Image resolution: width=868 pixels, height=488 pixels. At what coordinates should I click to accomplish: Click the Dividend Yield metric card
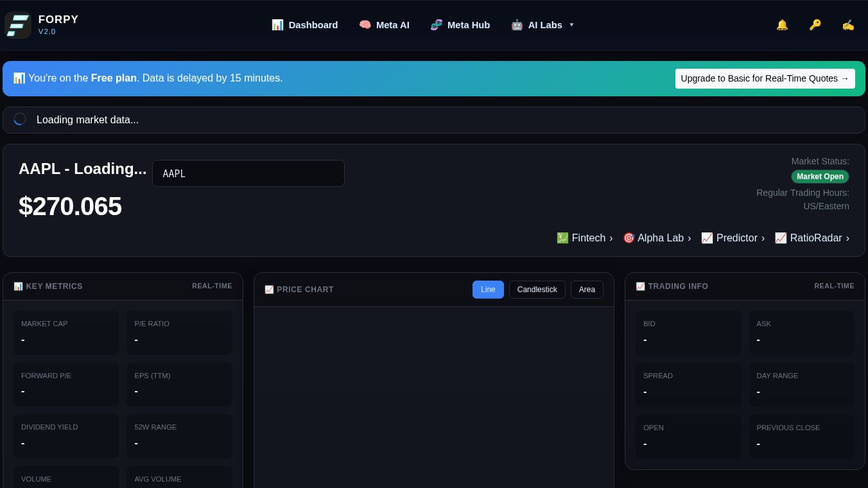[66, 436]
